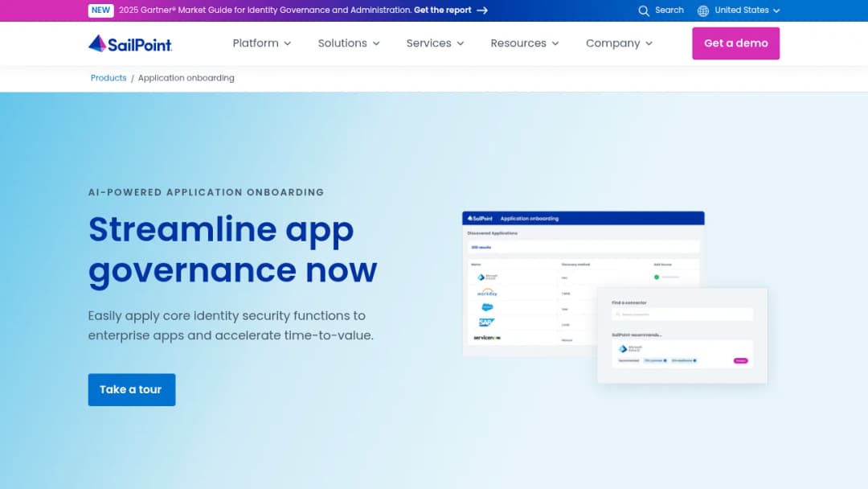Image resolution: width=868 pixels, height=489 pixels.
Task: Expand the Platform chevron
Action: (287, 43)
